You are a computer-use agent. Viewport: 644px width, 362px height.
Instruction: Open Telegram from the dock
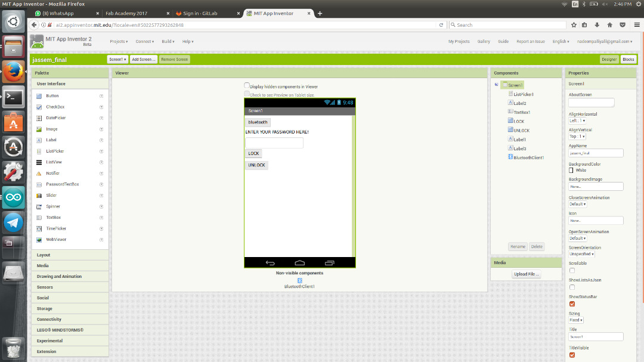(13, 222)
